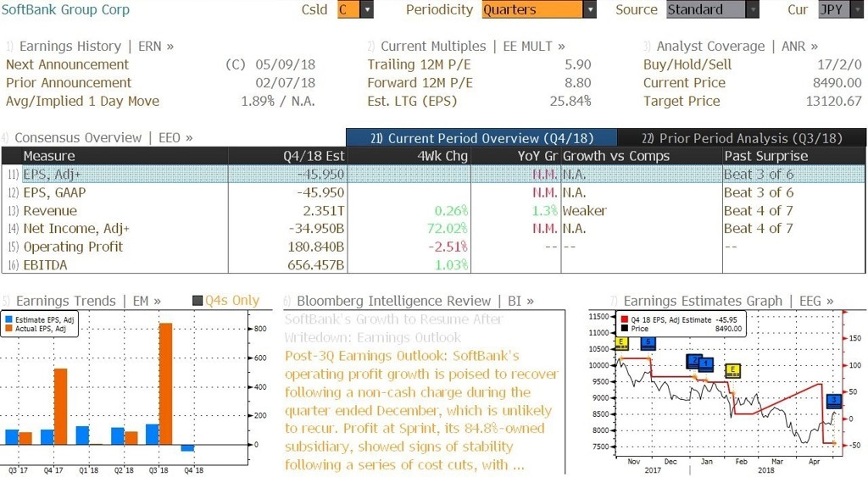Click SoftBank's Growth to Resume headline
868x477 pixels.
(x=393, y=328)
